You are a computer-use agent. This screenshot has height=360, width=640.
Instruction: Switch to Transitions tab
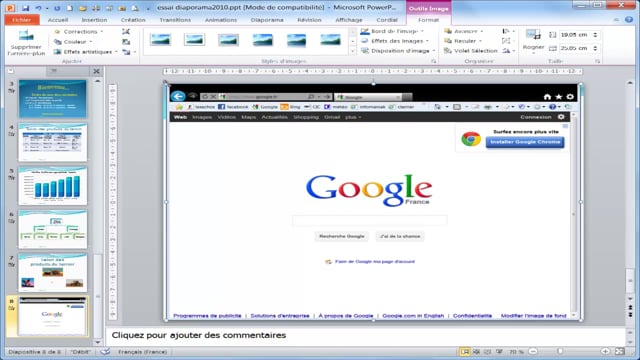(x=175, y=20)
